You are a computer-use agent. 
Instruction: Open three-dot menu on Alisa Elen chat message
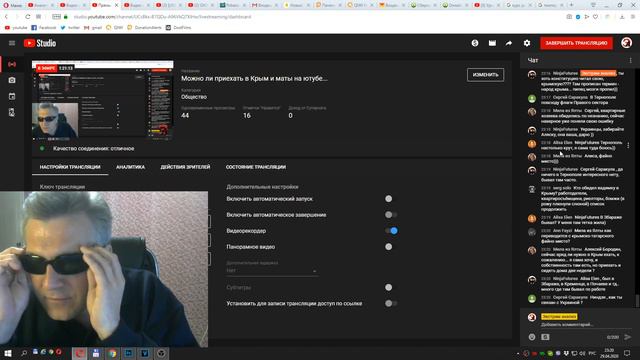click(x=628, y=145)
